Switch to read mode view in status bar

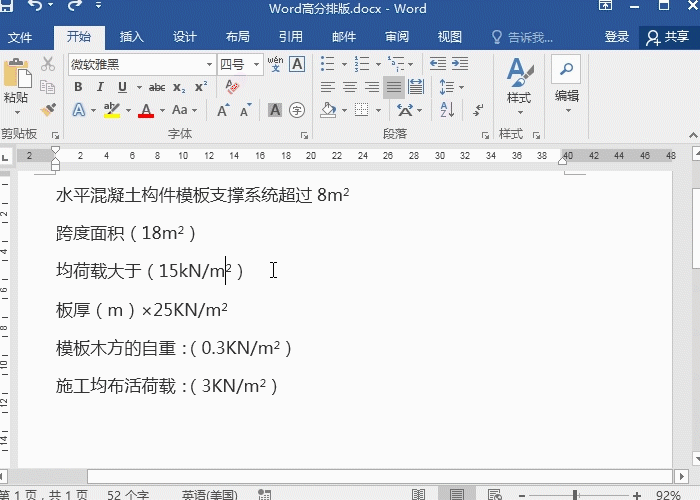[418, 494]
